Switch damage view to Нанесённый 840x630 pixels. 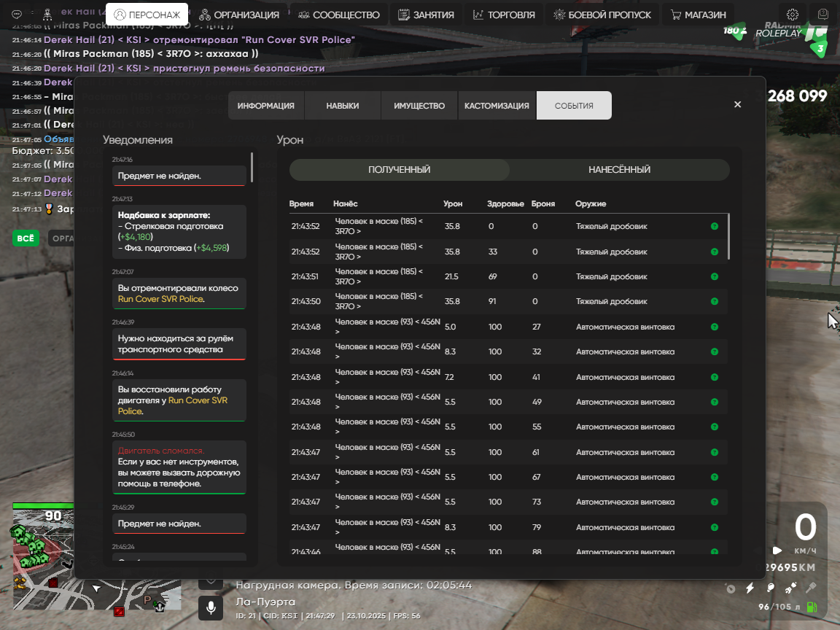pyautogui.click(x=619, y=170)
